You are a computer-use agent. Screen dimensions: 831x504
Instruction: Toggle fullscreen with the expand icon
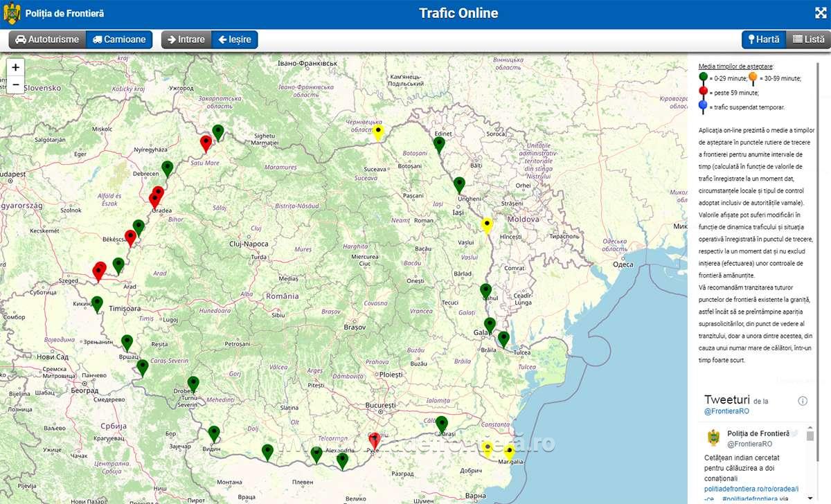(818, 13)
